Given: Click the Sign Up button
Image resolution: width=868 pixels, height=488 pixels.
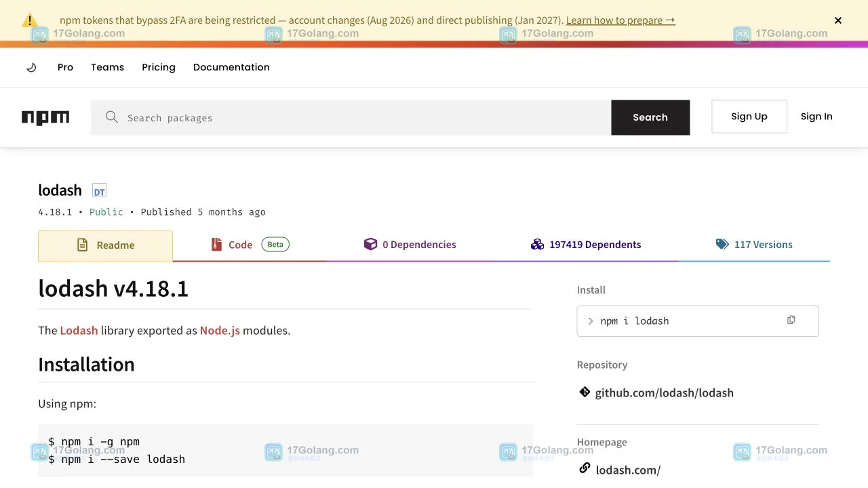Looking at the screenshot, I should coord(749,117).
